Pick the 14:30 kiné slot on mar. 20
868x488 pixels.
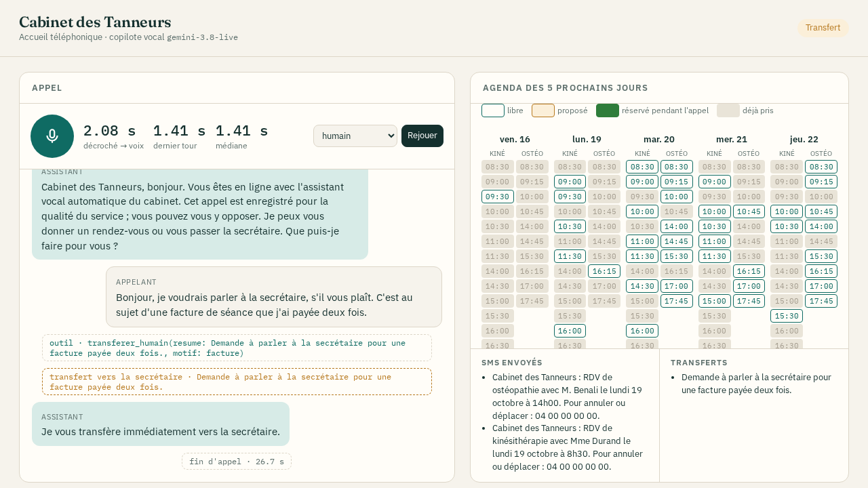642,286
